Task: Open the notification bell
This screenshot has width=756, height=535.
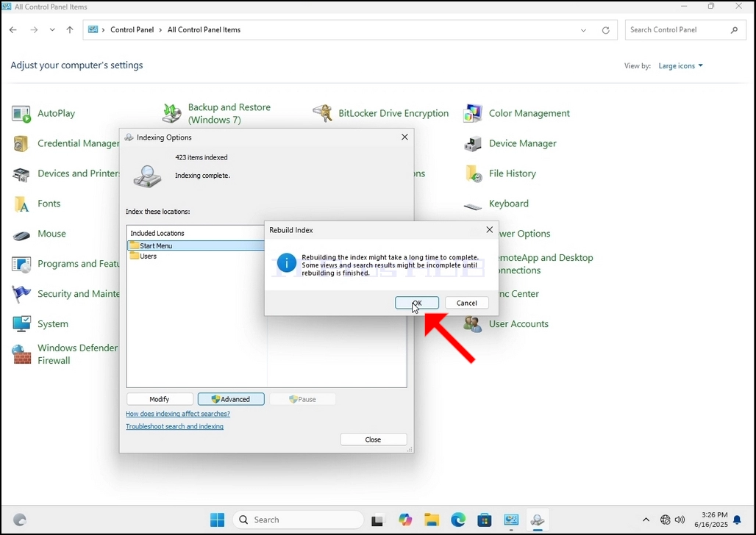Action: [x=737, y=520]
